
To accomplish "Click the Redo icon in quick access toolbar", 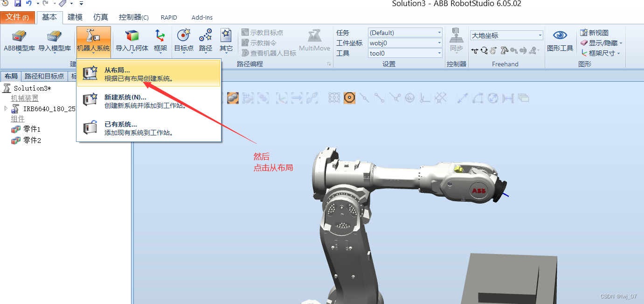I will coord(45,4).
